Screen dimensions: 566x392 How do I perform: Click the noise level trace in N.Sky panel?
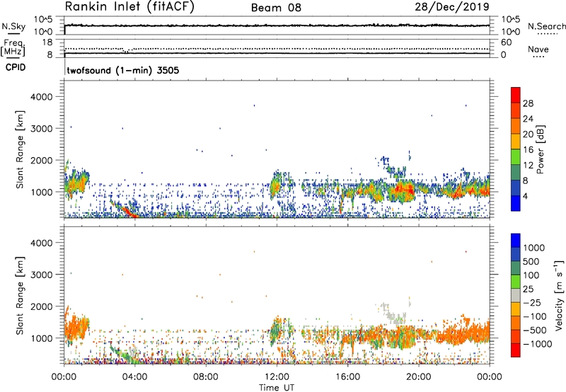pyautogui.click(x=277, y=25)
